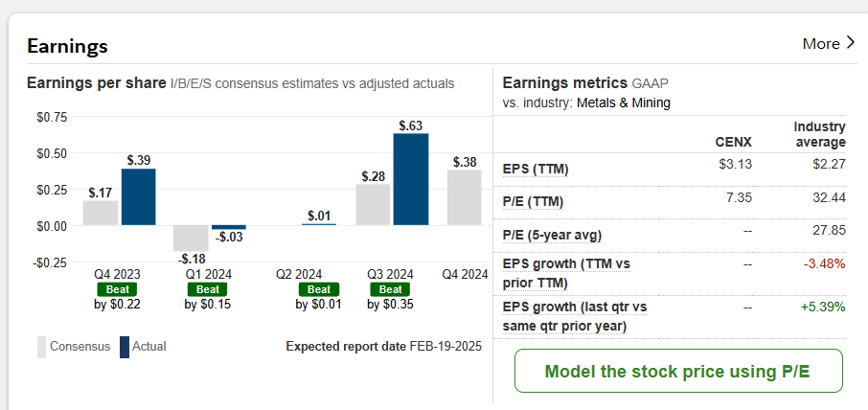Click the Industry average column header
This screenshot has width=868, height=410.
tap(819, 134)
